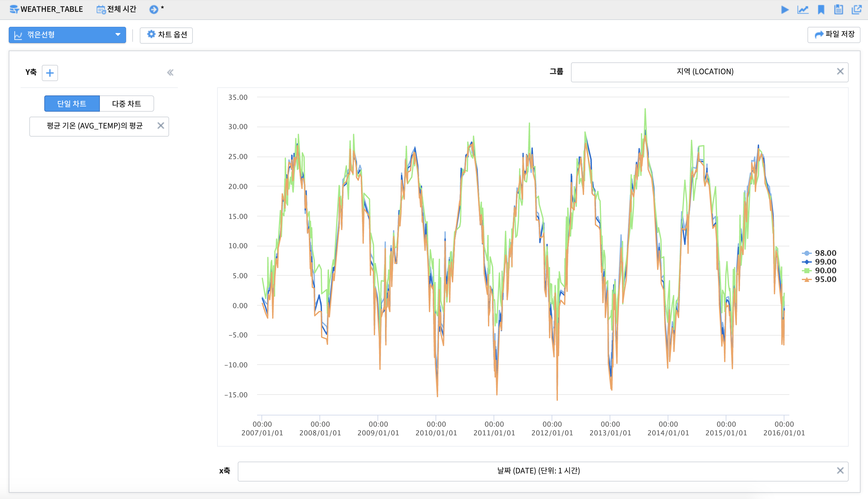This screenshot has height=499, width=868.
Task: Click the -15.00 y-axis label
Action: 236,395
